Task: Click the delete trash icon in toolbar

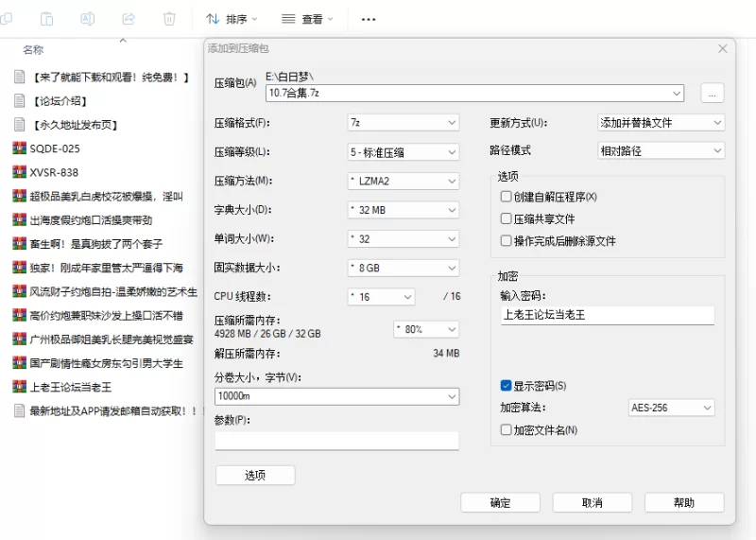Action: pos(169,18)
